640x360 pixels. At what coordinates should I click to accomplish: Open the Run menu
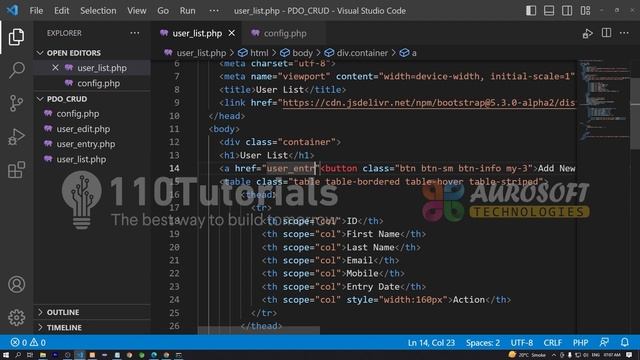[187, 11]
